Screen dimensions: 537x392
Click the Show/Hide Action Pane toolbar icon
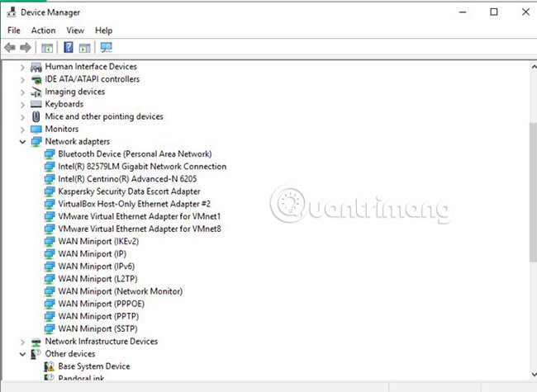[x=84, y=48]
